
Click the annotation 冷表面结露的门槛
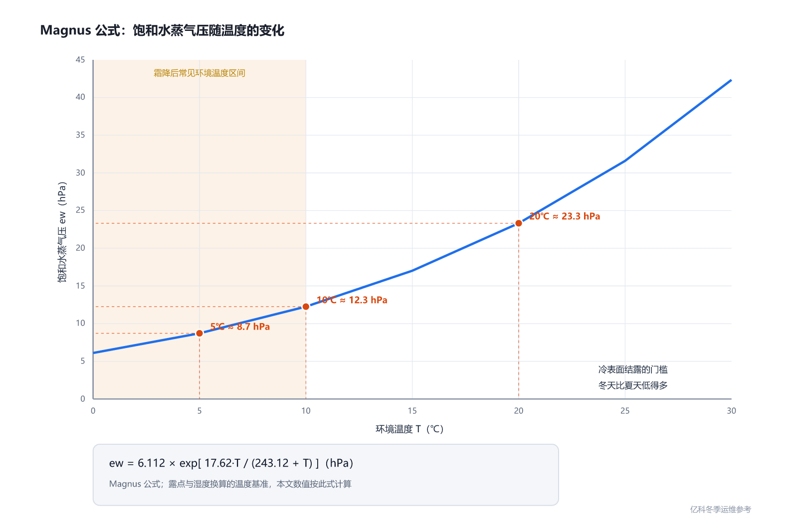(x=633, y=369)
